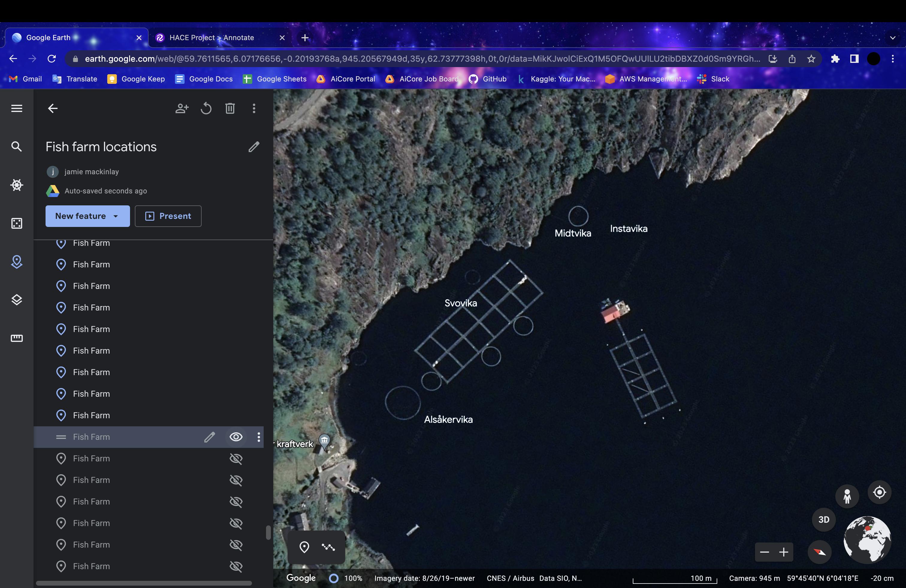Open Map Style layers icon
Screen dimensions: 906x588
tap(16, 300)
